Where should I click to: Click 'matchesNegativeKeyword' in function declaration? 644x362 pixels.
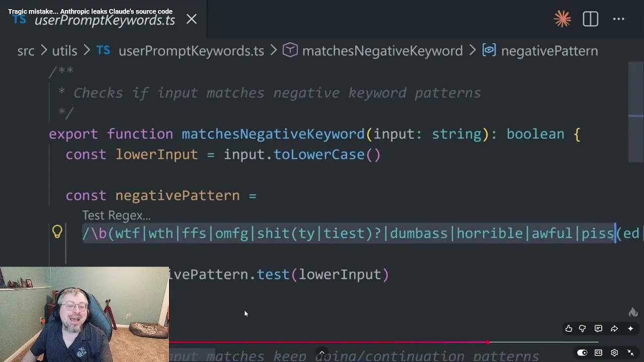[x=273, y=134]
